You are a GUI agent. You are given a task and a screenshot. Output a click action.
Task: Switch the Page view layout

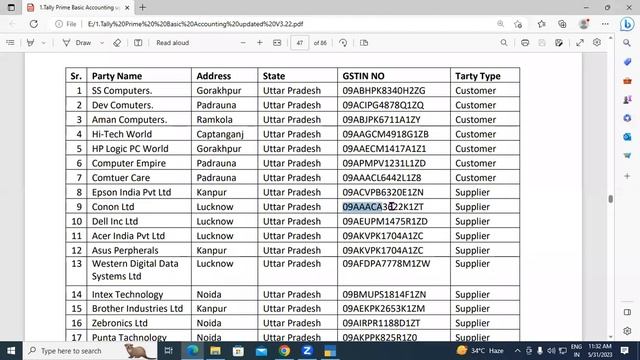(364, 42)
